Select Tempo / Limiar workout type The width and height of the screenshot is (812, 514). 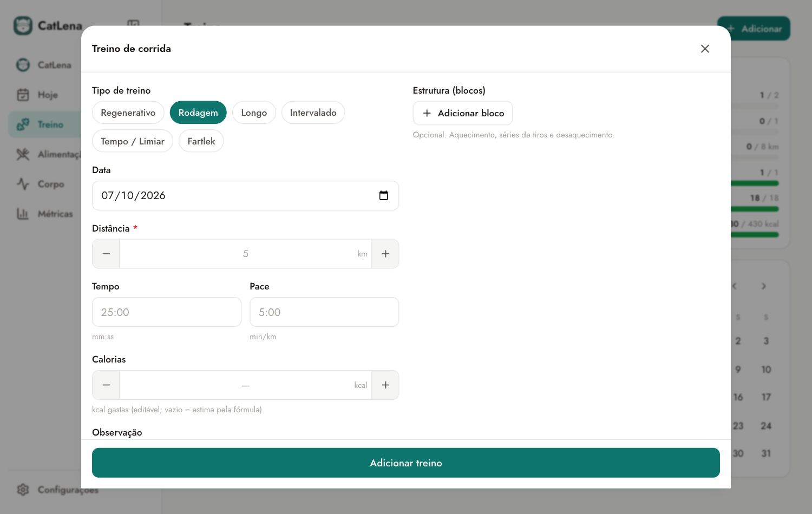click(x=133, y=141)
